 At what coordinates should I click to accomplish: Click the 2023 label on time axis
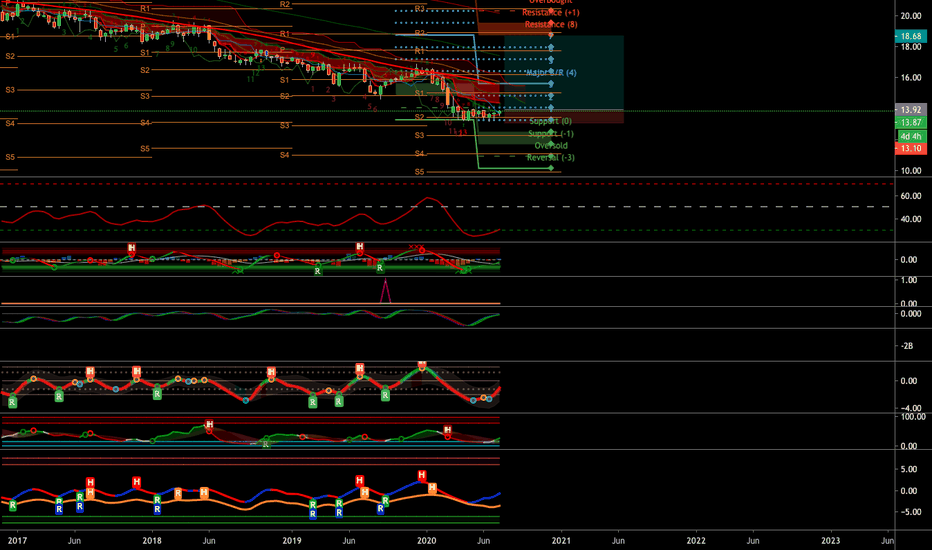[x=830, y=540]
